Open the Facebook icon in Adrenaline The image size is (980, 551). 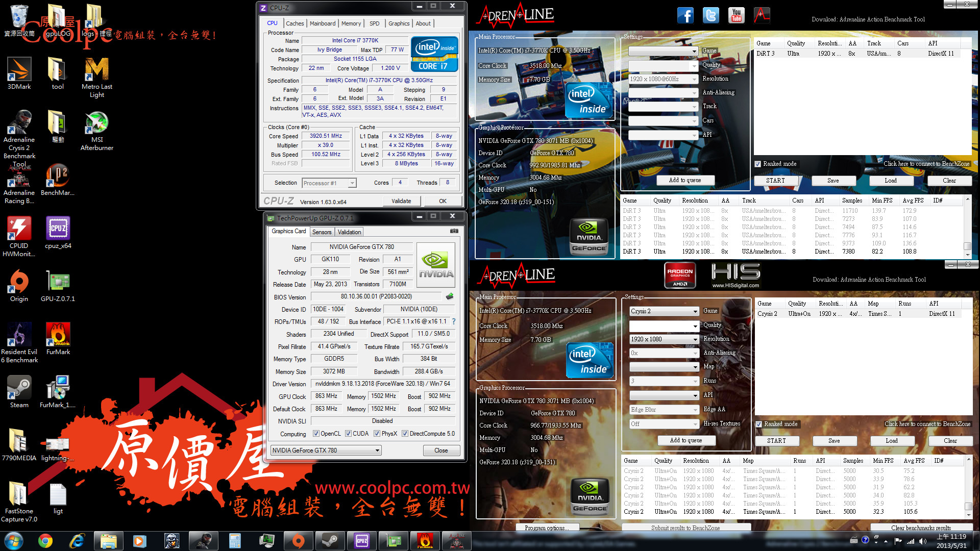[685, 15]
